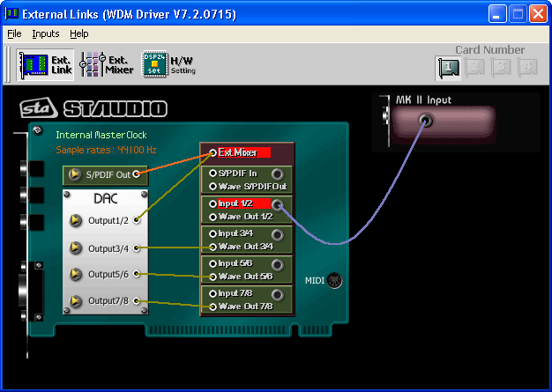Click the MK II Input label
Image resolution: width=552 pixels, height=392 pixels.
(423, 100)
